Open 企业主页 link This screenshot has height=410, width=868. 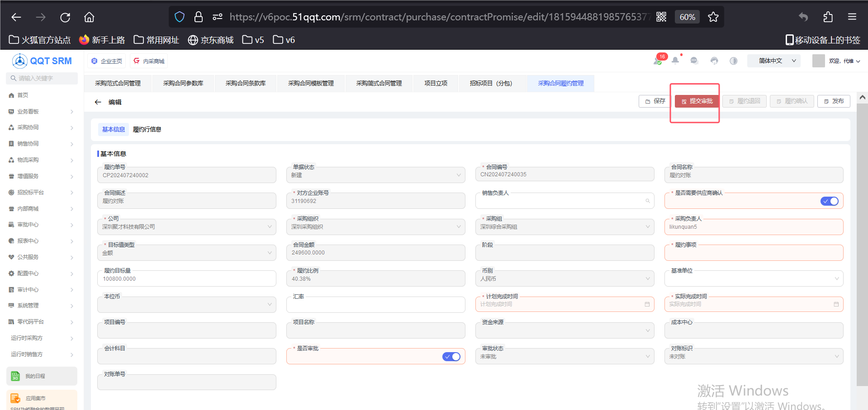(x=107, y=61)
